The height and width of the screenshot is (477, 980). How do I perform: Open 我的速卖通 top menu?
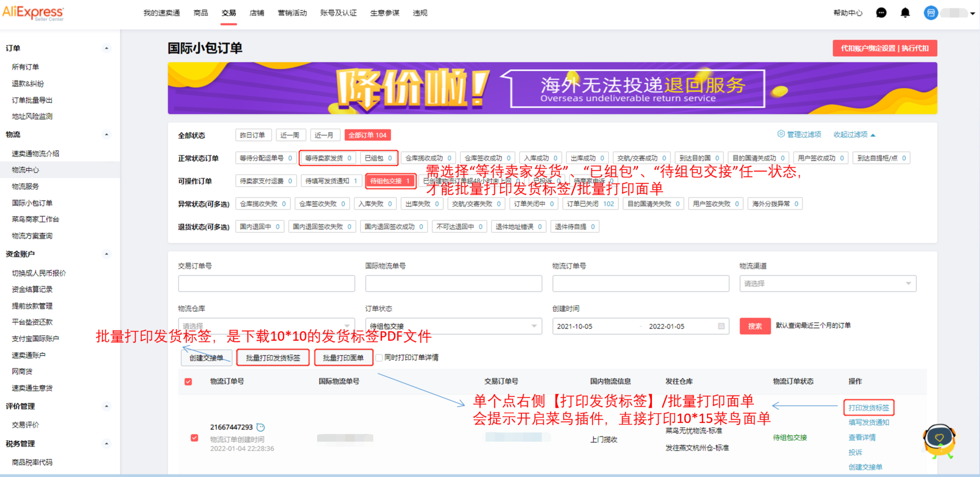[162, 13]
